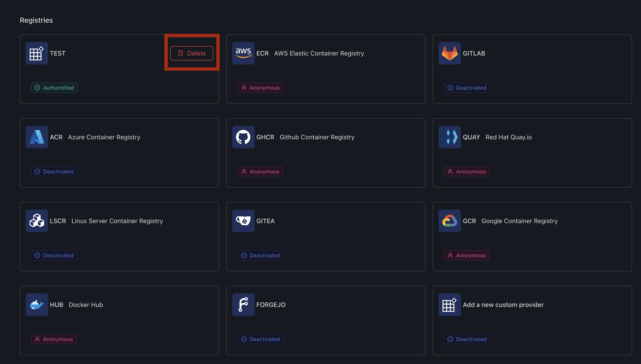Click the checkmark icon in Authentified badge
The width and height of the screenshot is (641, 364).
point(37,88)
